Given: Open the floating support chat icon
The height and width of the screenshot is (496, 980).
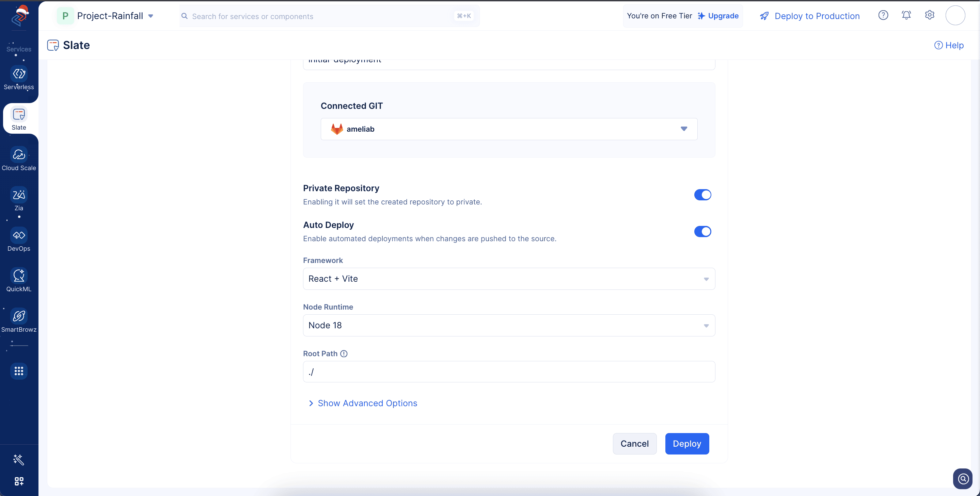Looking at the screenshot, I should 963,479.
